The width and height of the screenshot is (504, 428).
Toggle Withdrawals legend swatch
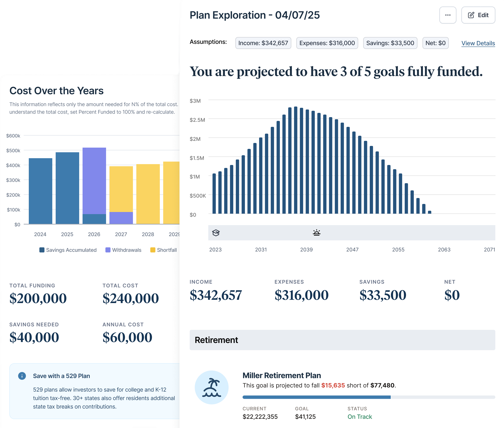click(x=108, y=250)
